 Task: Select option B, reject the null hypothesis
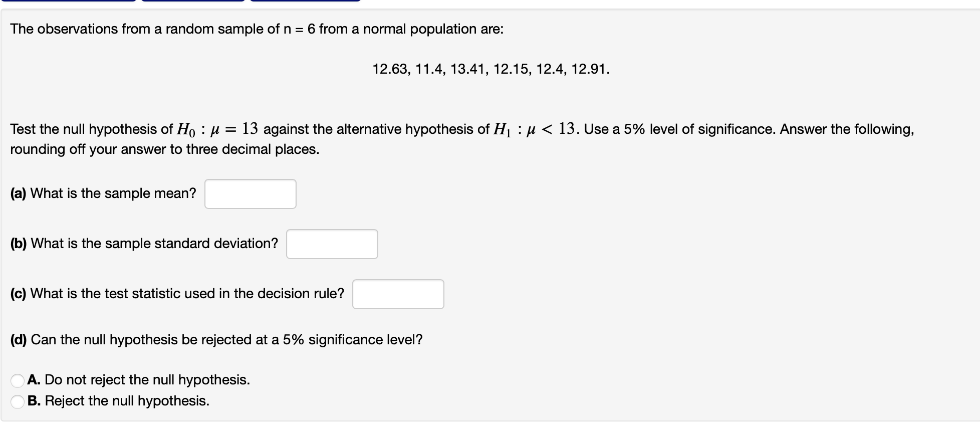point(17,400)
